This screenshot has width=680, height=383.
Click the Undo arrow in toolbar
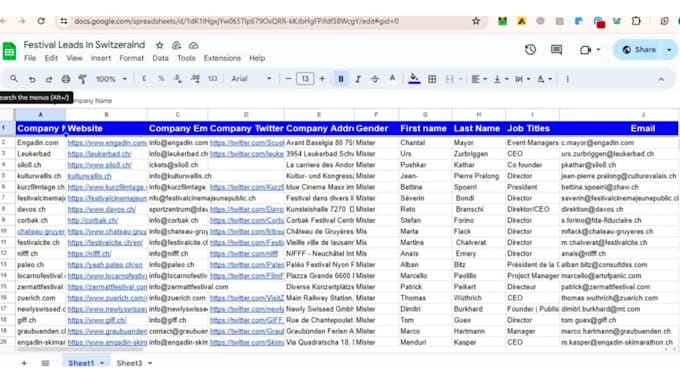point(32,79)
